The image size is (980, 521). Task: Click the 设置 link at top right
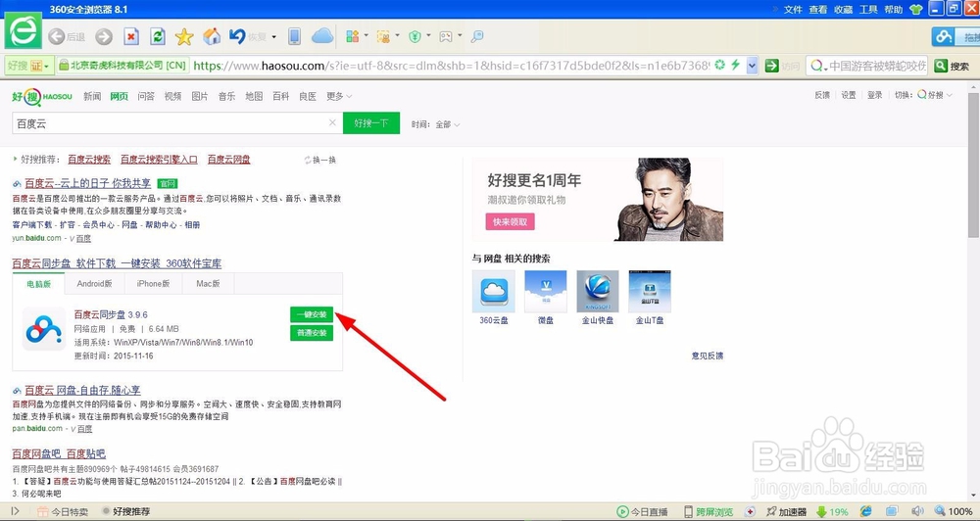point(848,95)
